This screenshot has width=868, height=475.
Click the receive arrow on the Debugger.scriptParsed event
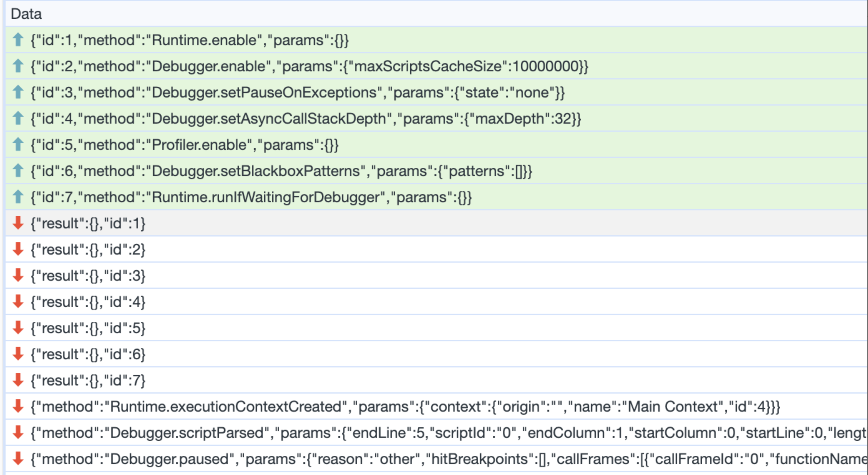click(x=17, y=432)
